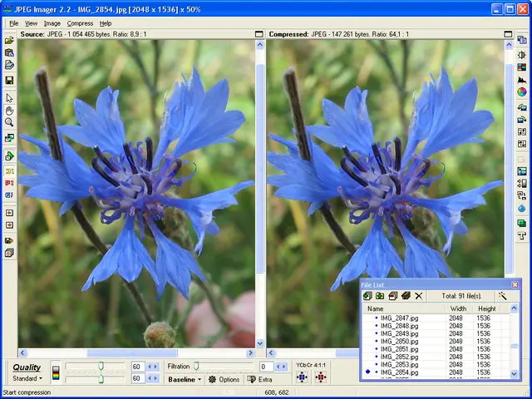Select the Hand pan tool
Image resolution: width=532 pixels, height=399 pixels.
click(x=9, y=111)
